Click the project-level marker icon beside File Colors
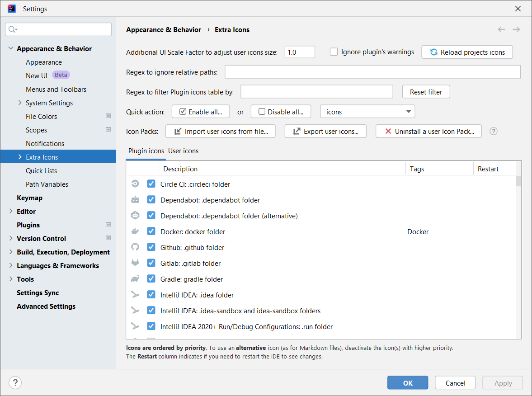The image size is (532, 396). tap(108, 116)
